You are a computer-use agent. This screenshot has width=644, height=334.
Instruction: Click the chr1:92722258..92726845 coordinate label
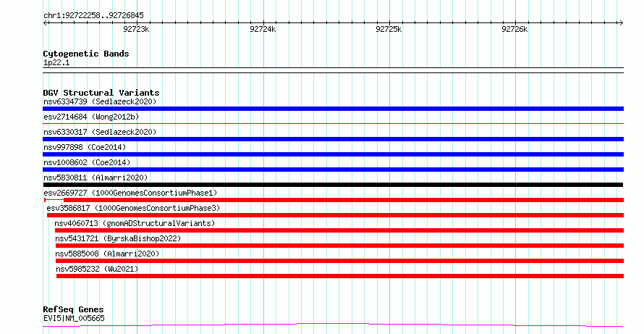93,16
